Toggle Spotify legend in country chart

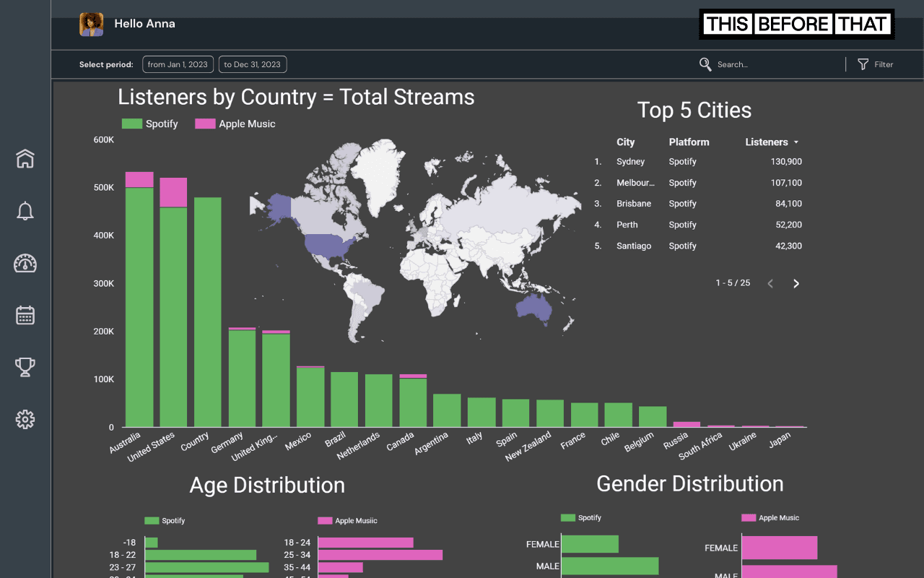pos(150,124)
